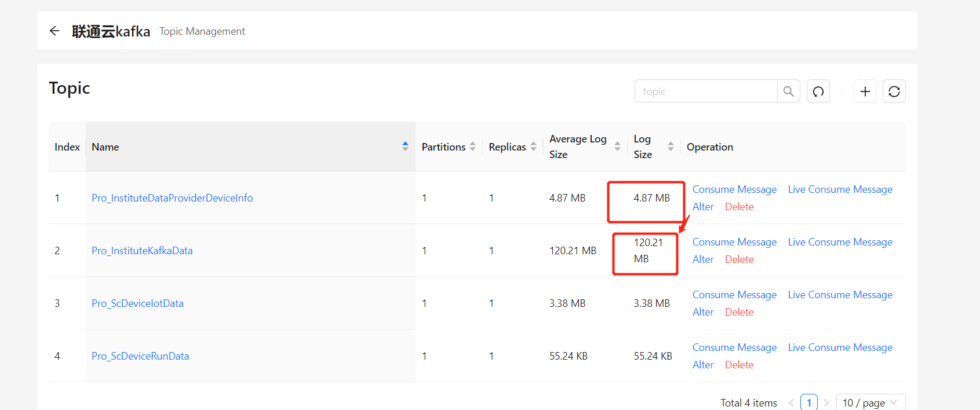This screenshot has width=980, height=410.
Task: Click Consume Message for Pro_InstituteKafkaData
Action: [734, 242]
